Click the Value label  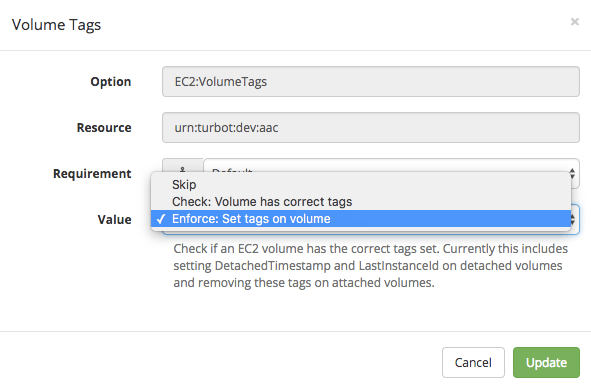pyautogui.click(x=115, y=220)
